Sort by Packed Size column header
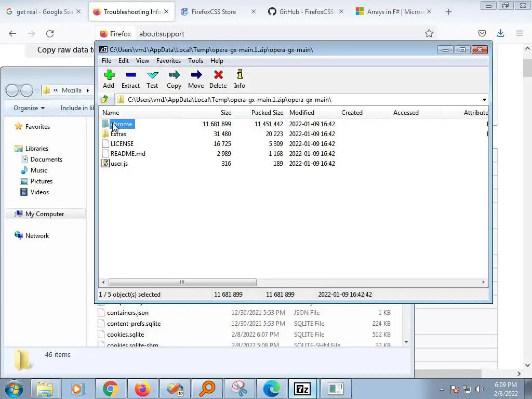This screenshot has width=532, height=399. 260,113
